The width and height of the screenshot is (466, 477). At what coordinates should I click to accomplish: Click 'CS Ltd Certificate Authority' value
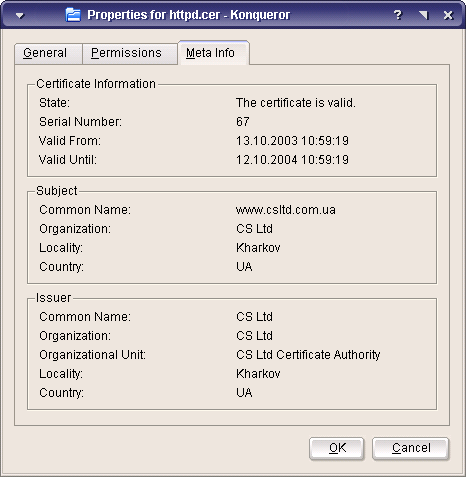[x=308, y=355]
